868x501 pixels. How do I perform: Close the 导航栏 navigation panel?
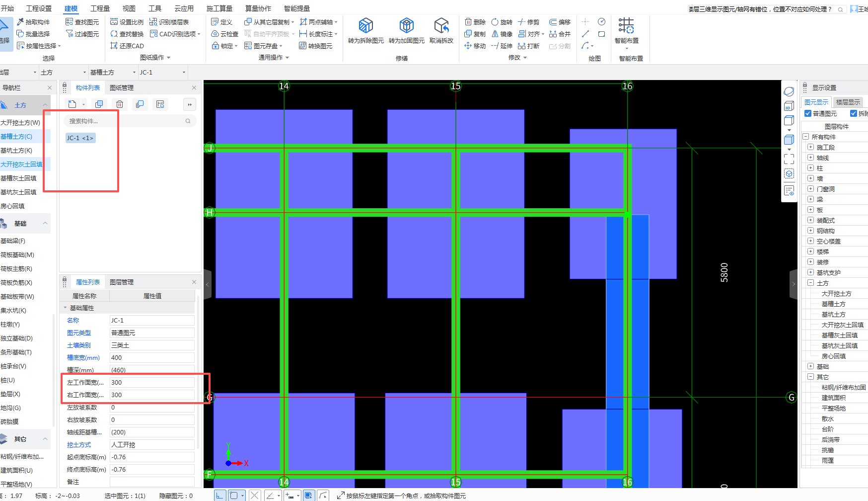pyautogui.click(x=49, y=87)
